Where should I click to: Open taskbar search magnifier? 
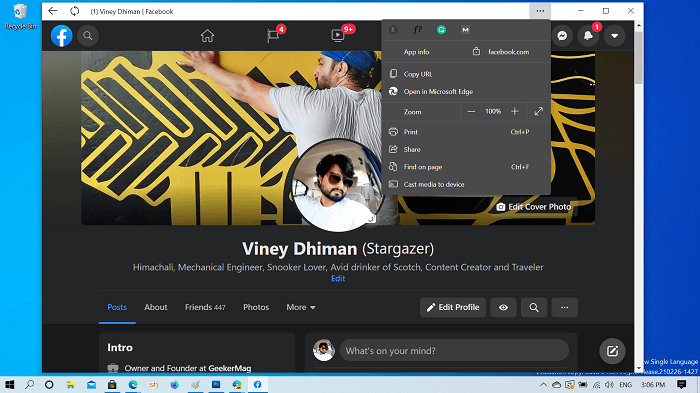tap(29, 385)
